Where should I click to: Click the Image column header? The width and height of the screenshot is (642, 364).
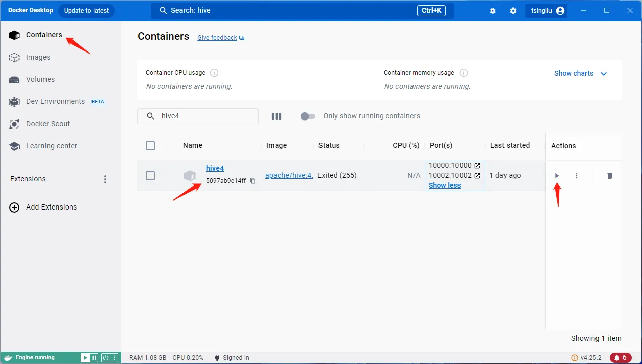pos(277,145)
